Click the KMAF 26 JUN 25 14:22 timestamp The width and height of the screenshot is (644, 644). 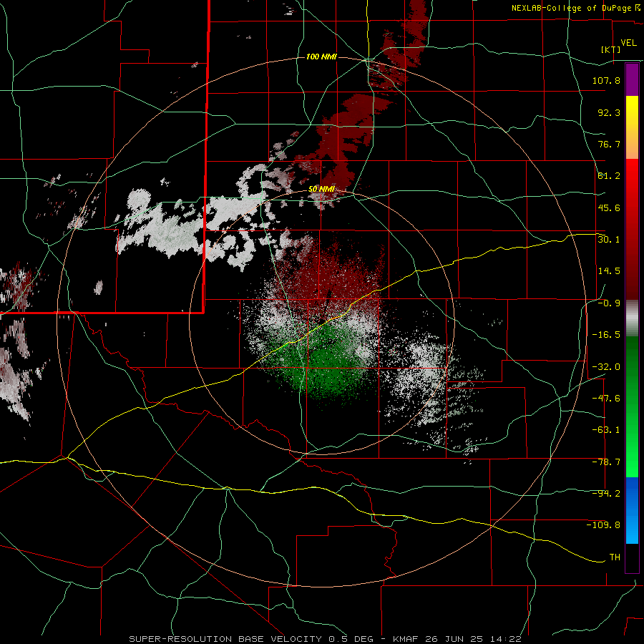point(457,639)
